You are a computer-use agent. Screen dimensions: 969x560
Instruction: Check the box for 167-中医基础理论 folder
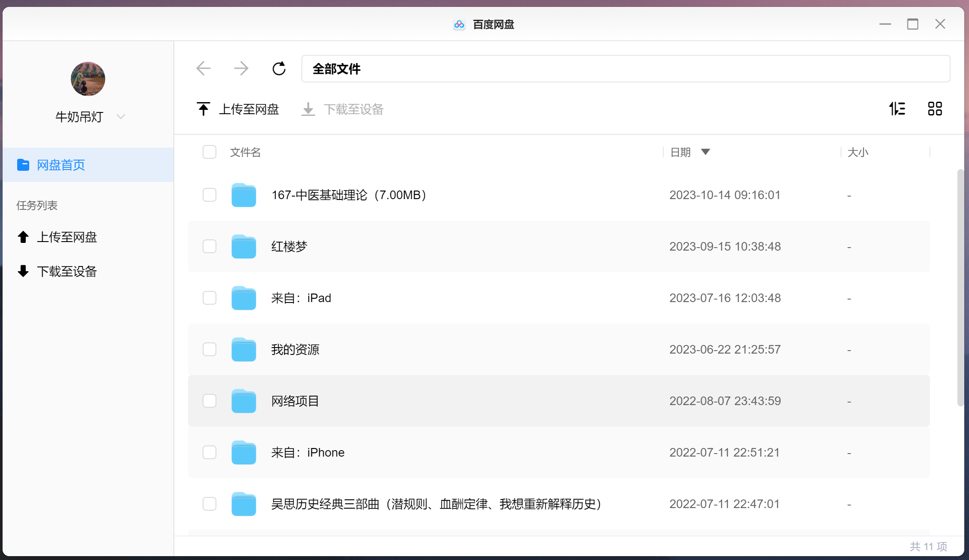tap(210, 195)
